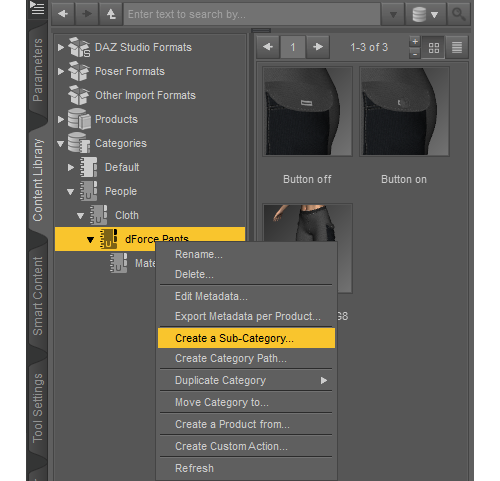
Task: Click the Cloth category icon
Action: tap(99, 215)
